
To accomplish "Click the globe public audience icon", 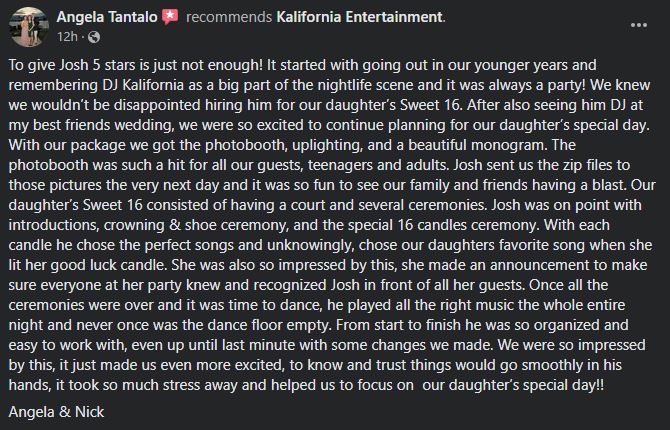I will pyautogui.click(x=93, y=37).
